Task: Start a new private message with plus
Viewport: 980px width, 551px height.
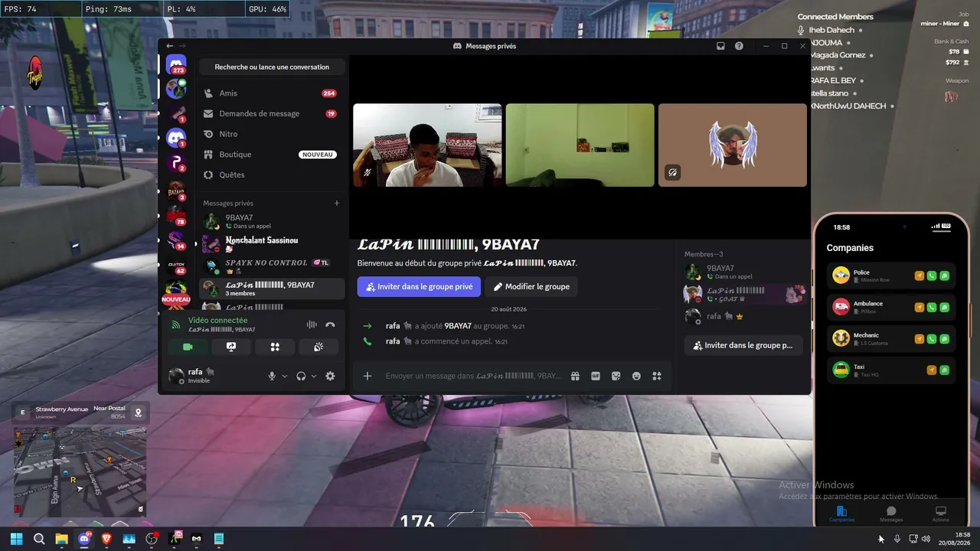Action: pos(337,204)
